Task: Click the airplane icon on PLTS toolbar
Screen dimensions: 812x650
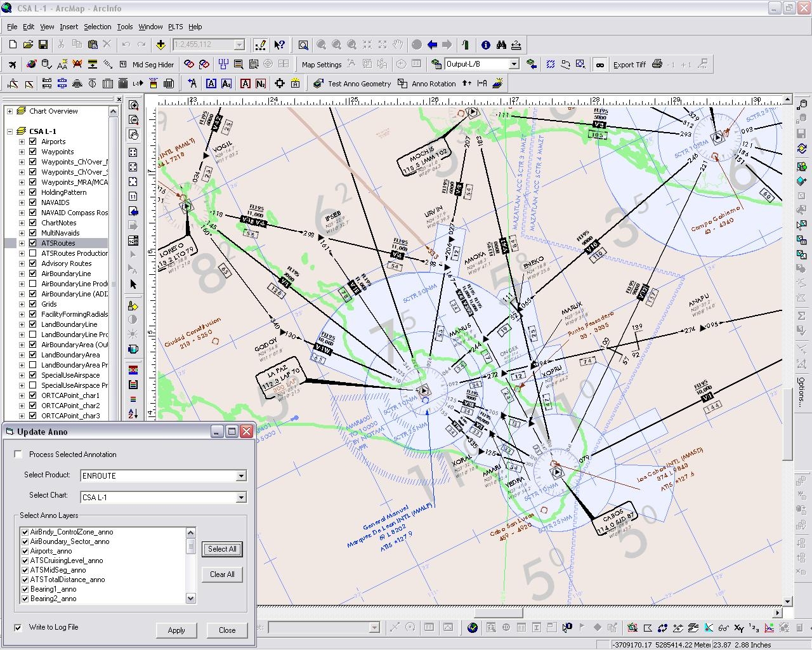Action: tap(13, 64)
